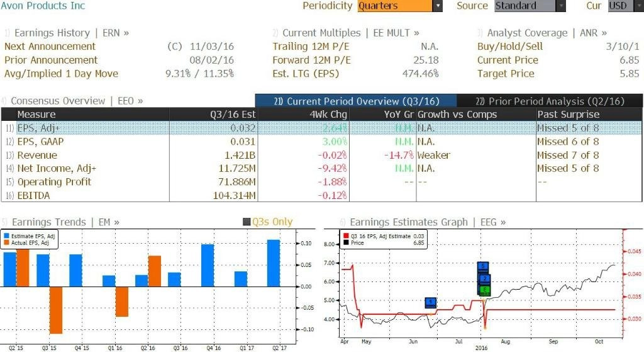Click the blue Q2'17 estimate EPS bar

[274, 263]
